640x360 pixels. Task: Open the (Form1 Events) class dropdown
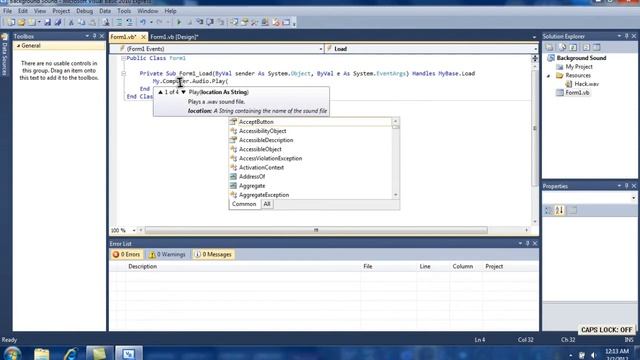pos(321,49)
